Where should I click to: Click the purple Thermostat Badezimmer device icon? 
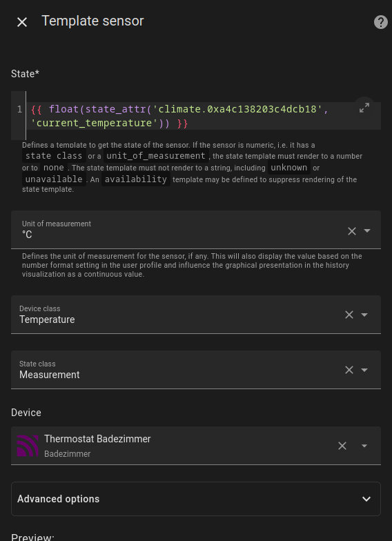click(28, 446)
